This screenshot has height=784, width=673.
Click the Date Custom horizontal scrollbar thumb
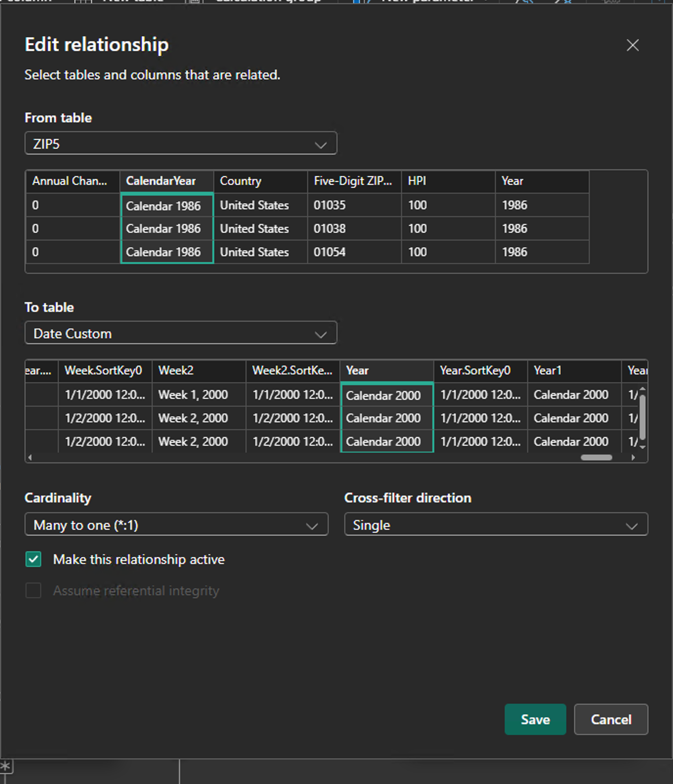pos(596,457)
